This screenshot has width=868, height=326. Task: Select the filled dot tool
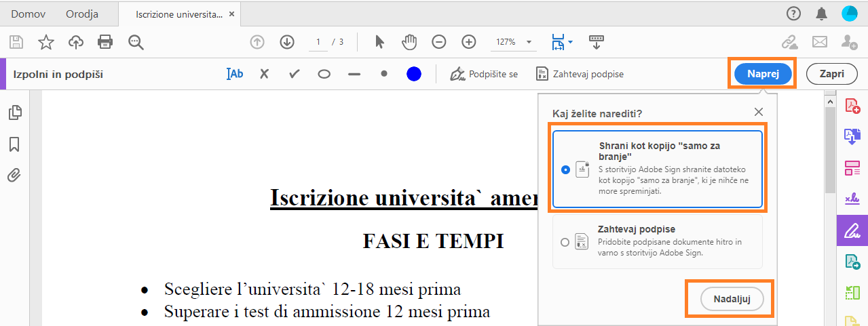[384, 74]
